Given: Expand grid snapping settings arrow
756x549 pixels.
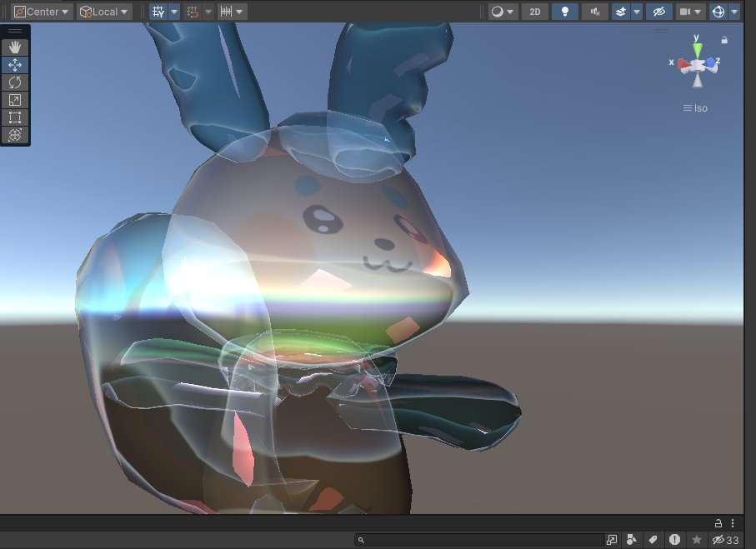Looking at the screenshot, I should coord(208,12).
